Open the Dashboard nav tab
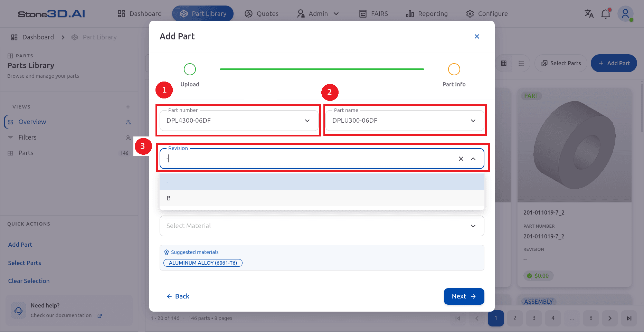Viewport: 644px width, 332px height. (140, 14)
